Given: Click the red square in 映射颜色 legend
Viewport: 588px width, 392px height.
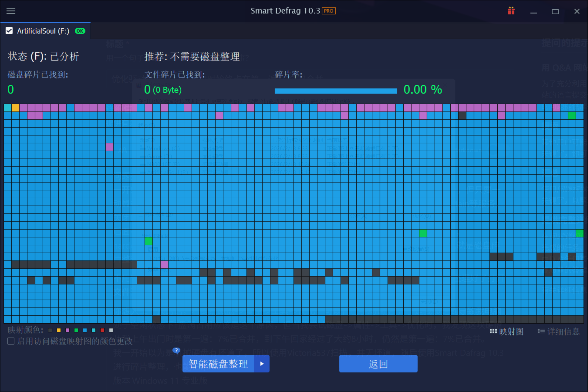Looking at the screenshot, I should (103, 330).
